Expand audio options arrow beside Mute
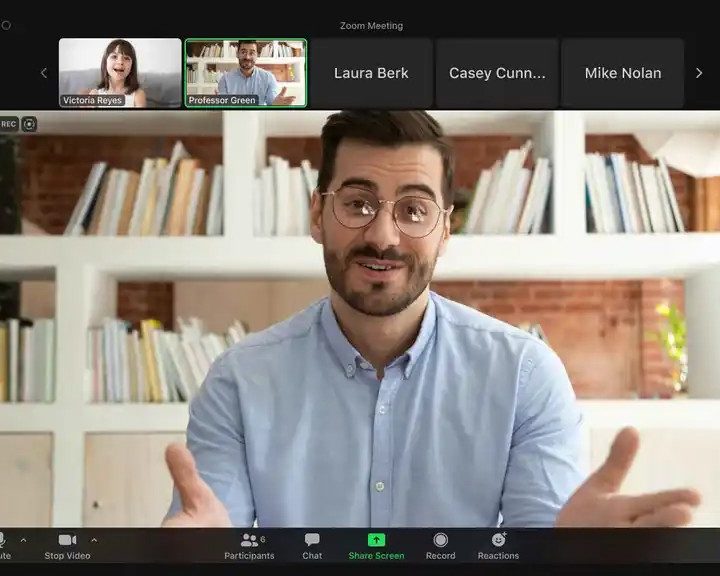This screenshot has height=576, width=720. pyautogui.click(x=23, y=540)
